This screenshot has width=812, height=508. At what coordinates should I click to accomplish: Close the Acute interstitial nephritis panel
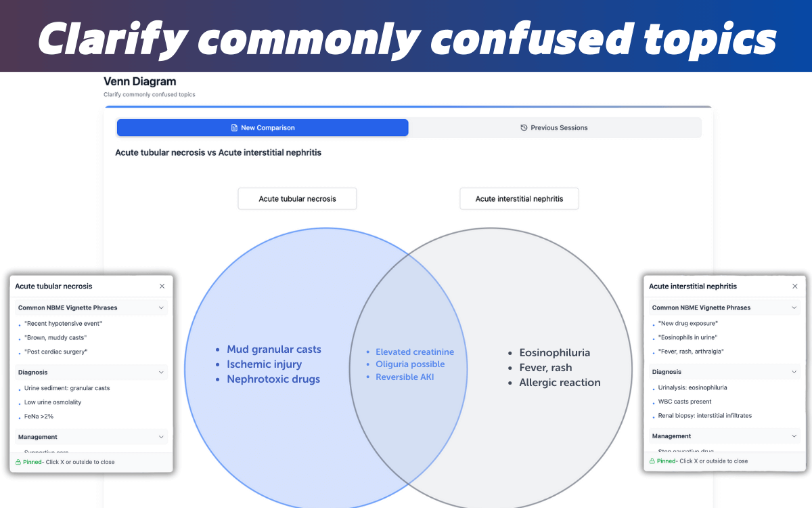pyautogui.click(x=794, y=287)
